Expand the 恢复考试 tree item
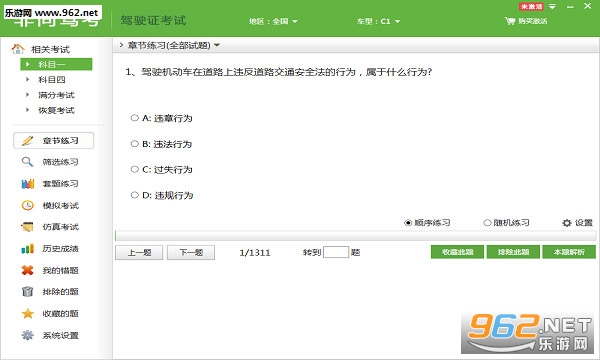Screen dimensions: 600x360 [28, 110]
